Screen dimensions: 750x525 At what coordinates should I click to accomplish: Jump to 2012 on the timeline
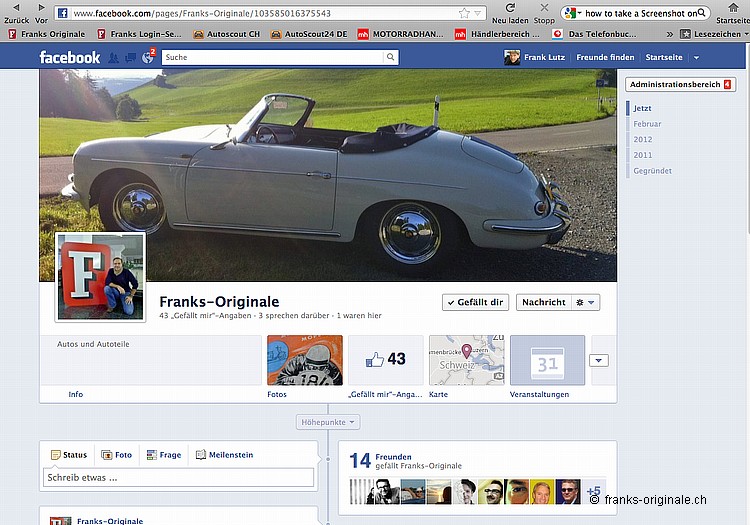642,140
